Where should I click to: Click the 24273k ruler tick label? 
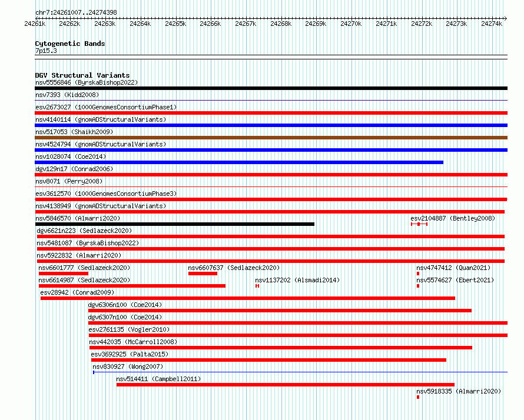pos(456,24)
